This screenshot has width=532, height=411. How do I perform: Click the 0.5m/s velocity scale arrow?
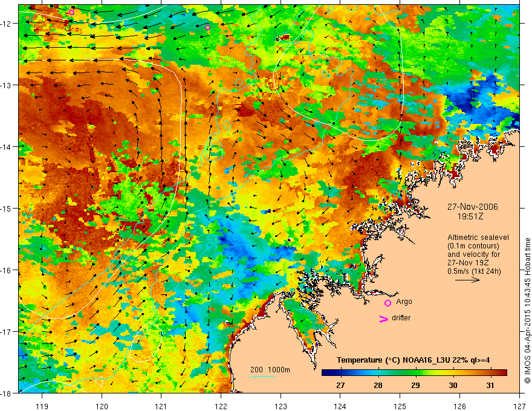tap(467, 280)
